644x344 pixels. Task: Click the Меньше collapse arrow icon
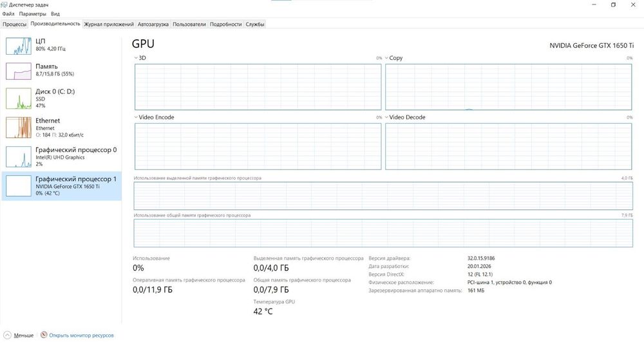click(x=7, y=335)
